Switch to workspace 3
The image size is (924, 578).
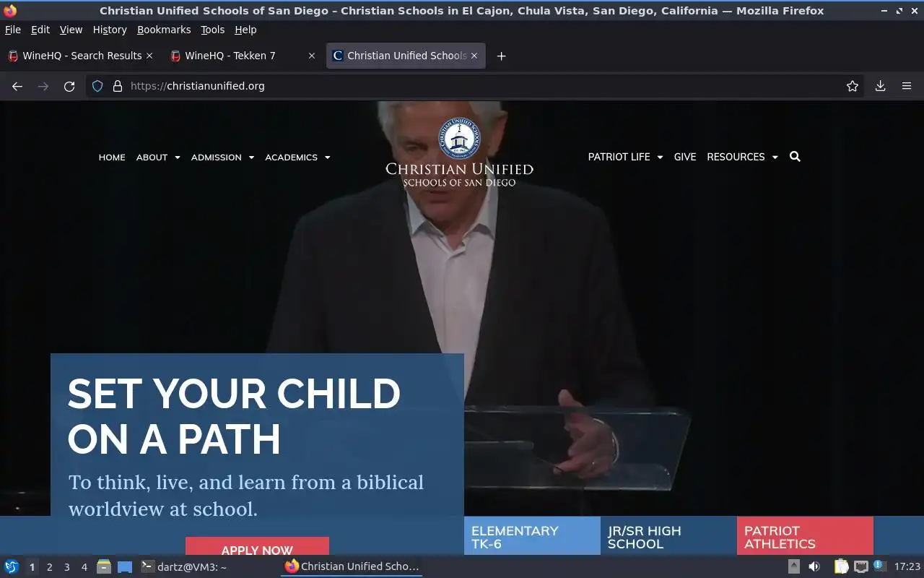pyautogui.click(x=66, y=567)
